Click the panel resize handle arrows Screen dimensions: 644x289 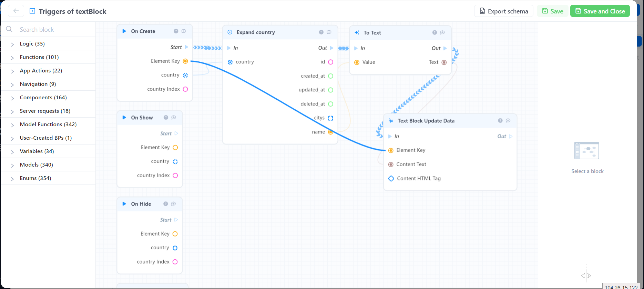pos(586,276)
